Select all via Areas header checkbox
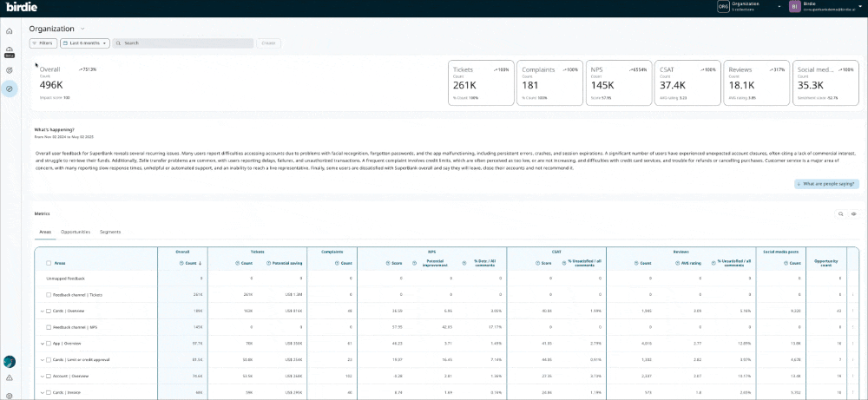This screenshot has height=400, width=868. [49, 263]
